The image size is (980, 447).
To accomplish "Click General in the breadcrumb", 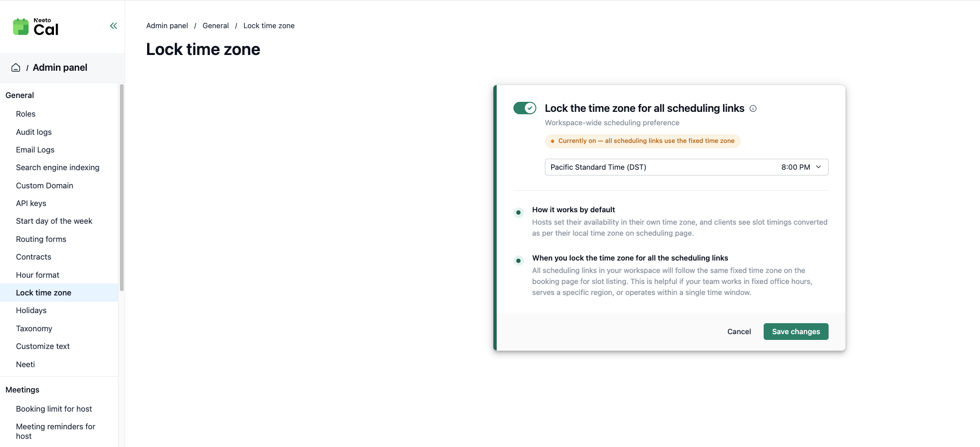I will click(x=215, y=26).
